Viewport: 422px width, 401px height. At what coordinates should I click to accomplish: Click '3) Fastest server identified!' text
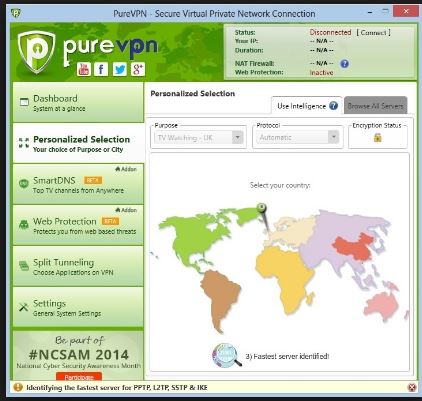[287, 356]
